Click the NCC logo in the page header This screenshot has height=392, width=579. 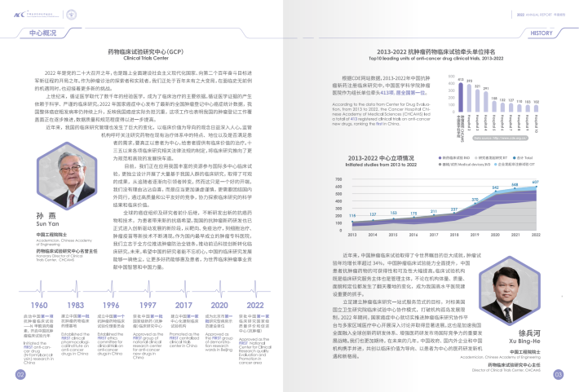coord(36,15)
